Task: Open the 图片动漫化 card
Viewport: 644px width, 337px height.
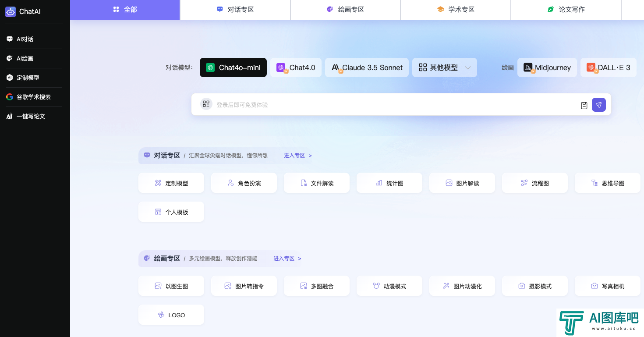Action: (x=462, y=286)
